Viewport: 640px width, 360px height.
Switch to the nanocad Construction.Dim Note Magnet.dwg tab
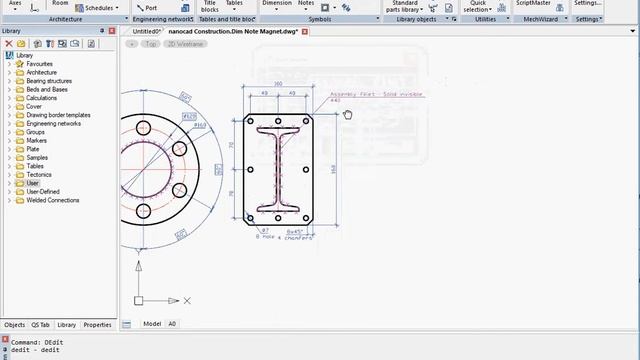(x=233, y=31)
